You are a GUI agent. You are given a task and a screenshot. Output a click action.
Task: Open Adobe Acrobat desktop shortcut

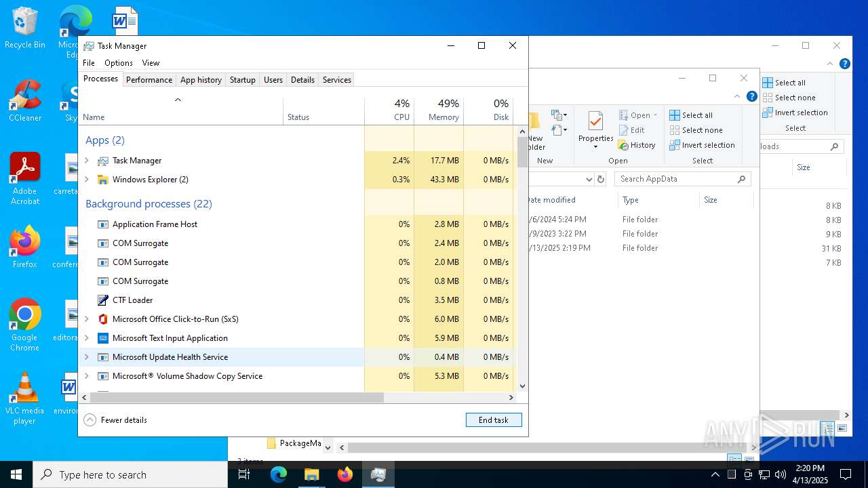(25, 179)
